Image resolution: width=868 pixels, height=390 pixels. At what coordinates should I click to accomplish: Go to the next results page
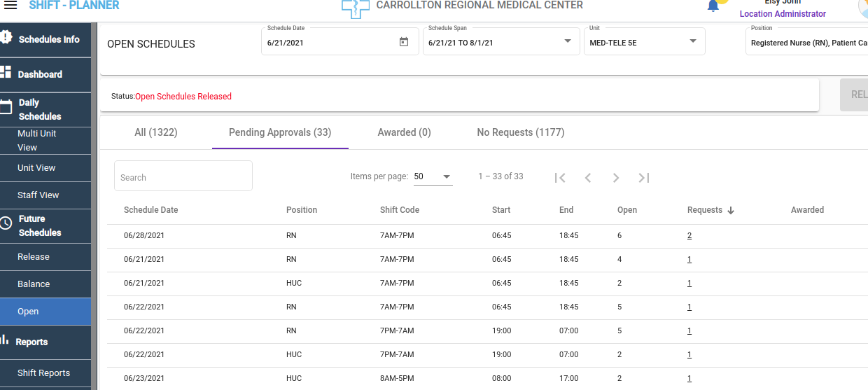(616, 178)
